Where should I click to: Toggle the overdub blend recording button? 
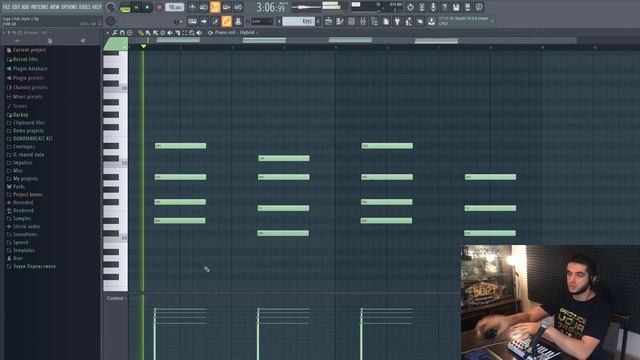click(227, 7)
